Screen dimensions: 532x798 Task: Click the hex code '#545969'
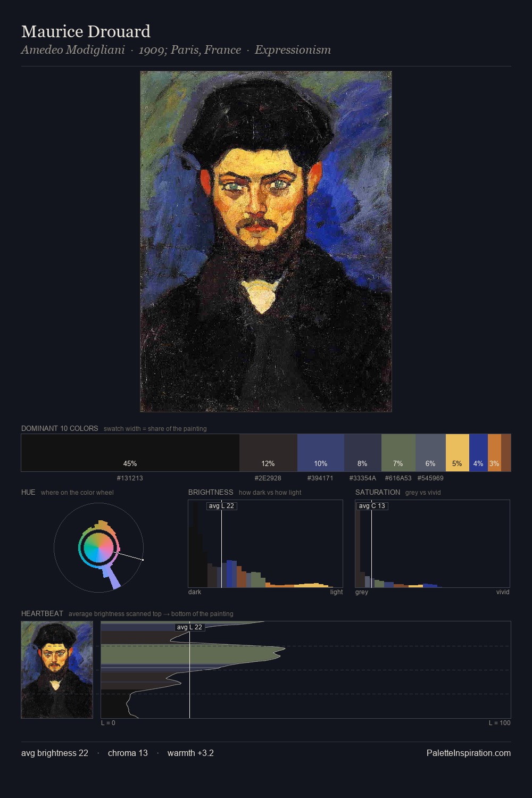pos(430,478)
